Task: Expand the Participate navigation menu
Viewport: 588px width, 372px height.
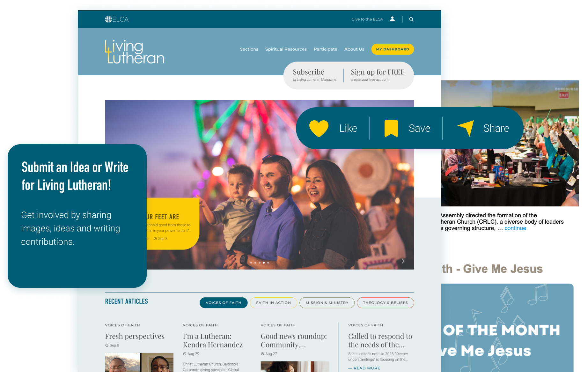Action: coord(325,49)
